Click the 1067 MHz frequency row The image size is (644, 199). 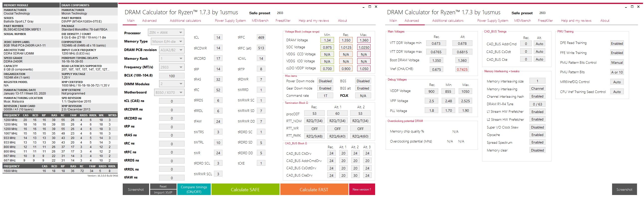[x=60, y=133]
